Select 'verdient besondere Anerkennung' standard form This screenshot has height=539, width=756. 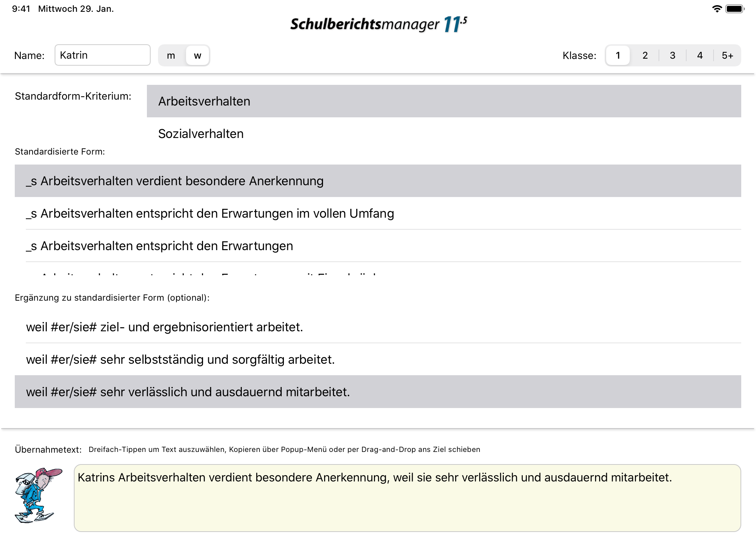(x=378, y=181)
